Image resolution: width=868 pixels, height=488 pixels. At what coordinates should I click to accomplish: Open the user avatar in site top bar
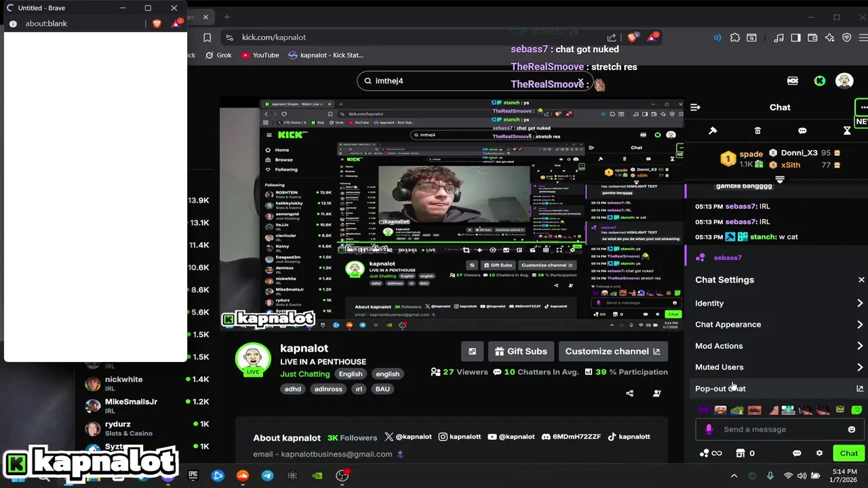(x=844, y=81)
